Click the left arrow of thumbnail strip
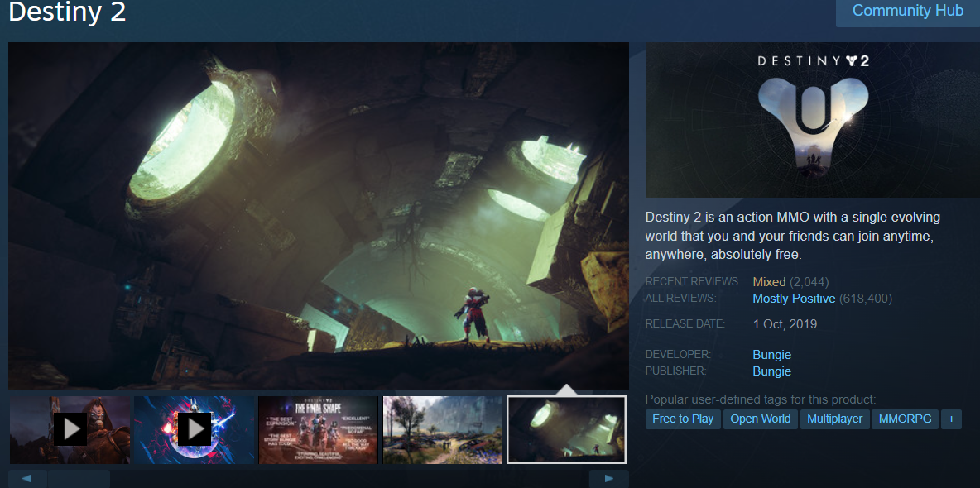This screenshot has width=980, height=488. click(26, 479)
